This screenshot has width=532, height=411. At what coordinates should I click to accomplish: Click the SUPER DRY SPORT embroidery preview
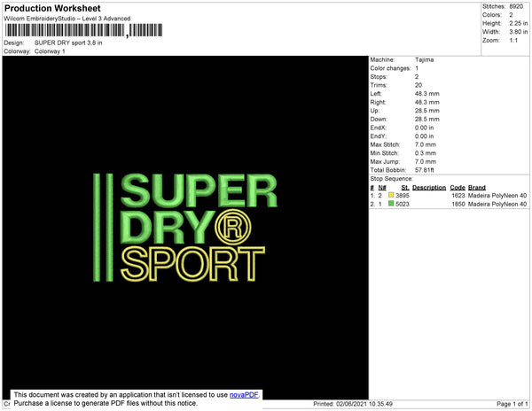(185, 228)
